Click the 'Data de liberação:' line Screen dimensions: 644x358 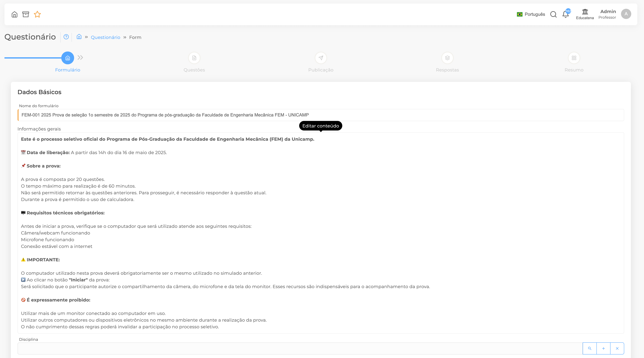94,152
